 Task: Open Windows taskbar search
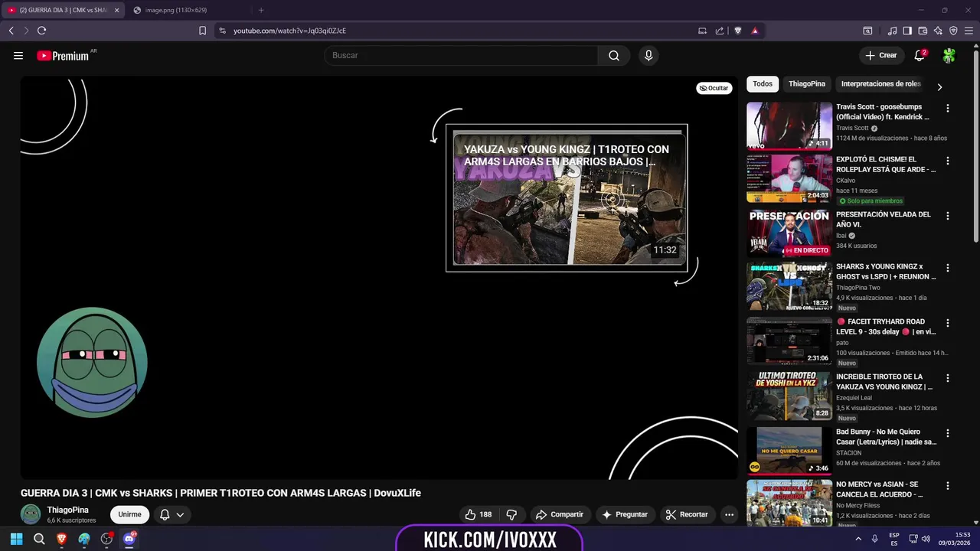39,539
